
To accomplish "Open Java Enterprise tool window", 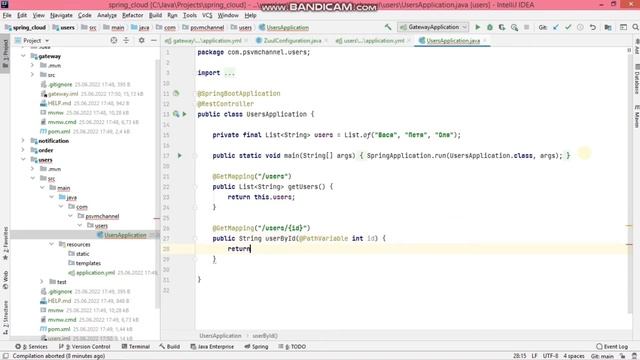I will [212, 347].
